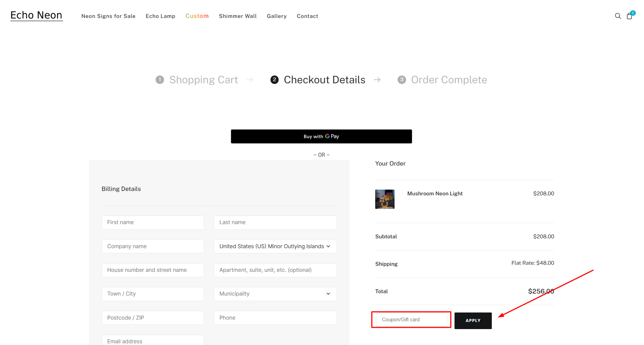Image resolution: width=644 pixels, height=345 pixels.
Task: Focus the Phone field
Action: point(275,318)
